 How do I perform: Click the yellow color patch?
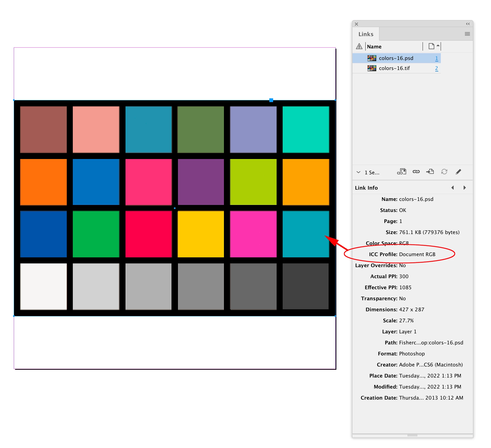coord(201,234)
